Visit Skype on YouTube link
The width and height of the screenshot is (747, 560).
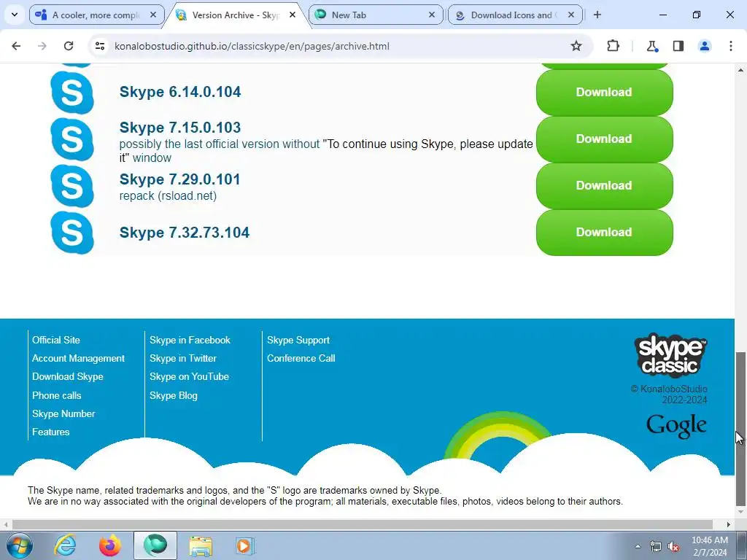click(189, 376)
